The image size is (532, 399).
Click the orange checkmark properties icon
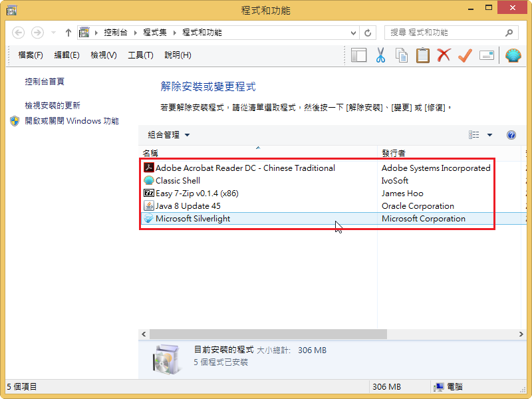tap(465, 55)
